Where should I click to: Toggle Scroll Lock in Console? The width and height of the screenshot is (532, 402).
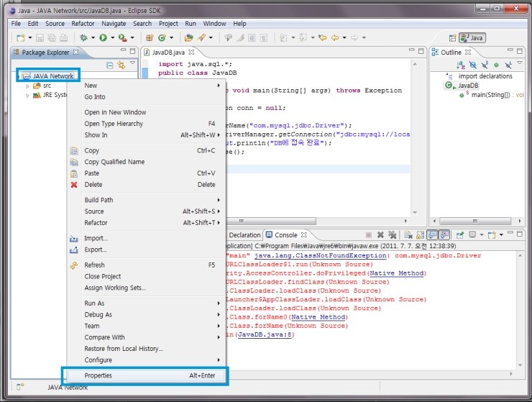coord(420,234)
